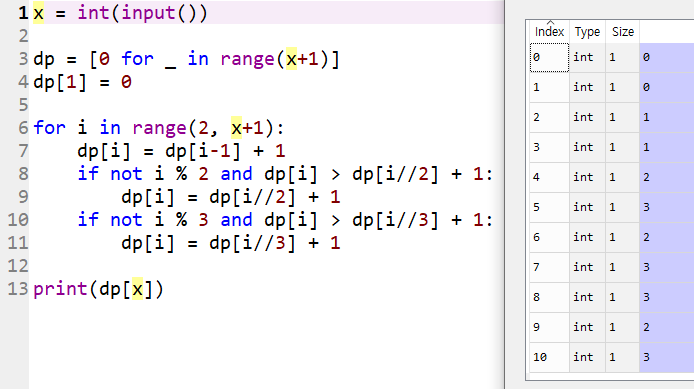
Task: Click 'if not i % 2' on line 8
Action: pos(143,174)
